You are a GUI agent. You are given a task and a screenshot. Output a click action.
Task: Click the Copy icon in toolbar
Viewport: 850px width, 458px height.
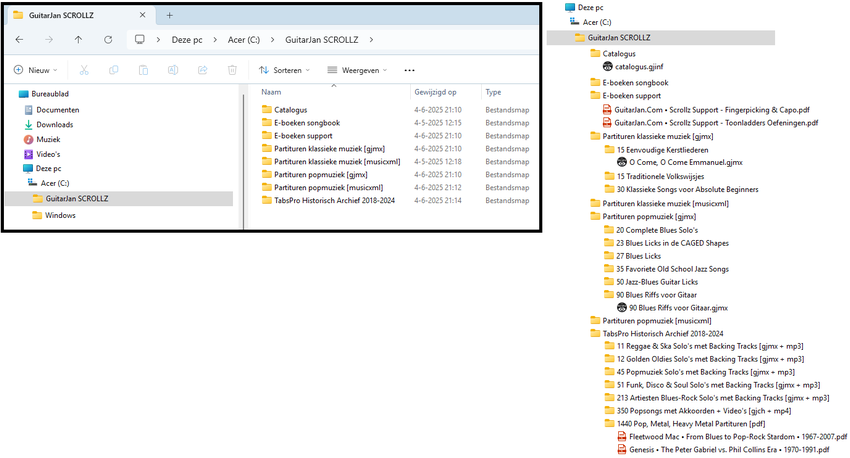coord(113,70)
